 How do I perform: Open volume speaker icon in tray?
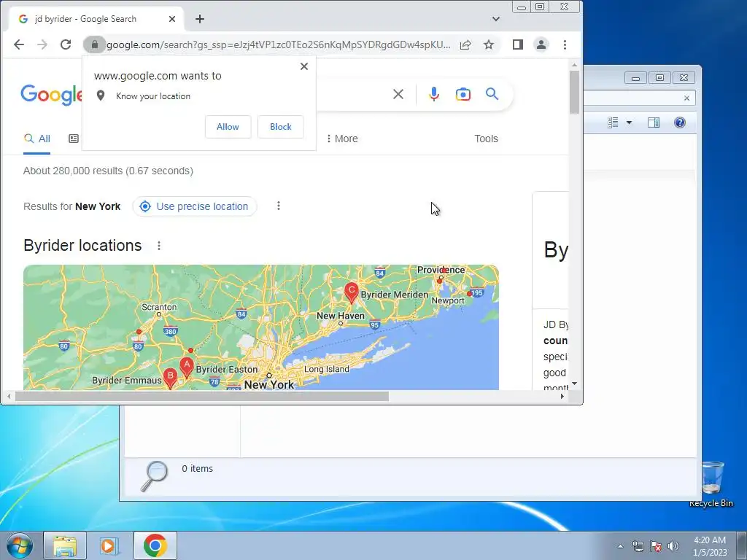pyautogui.click(x=673, y=546)
